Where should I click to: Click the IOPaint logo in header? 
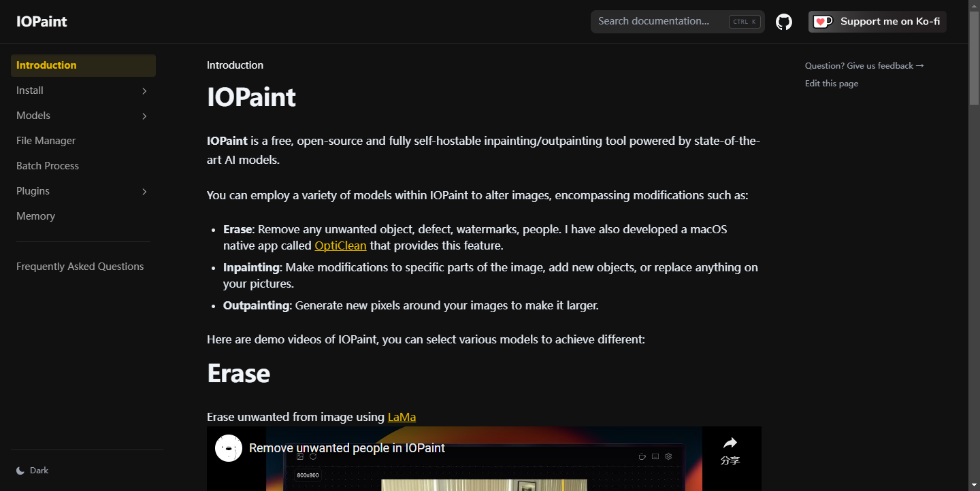tap(42, 22)
